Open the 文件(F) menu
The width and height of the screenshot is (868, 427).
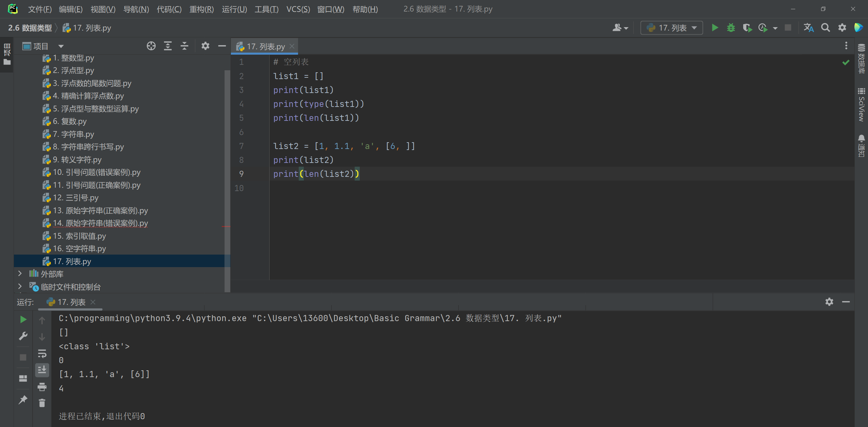[40, 9]
